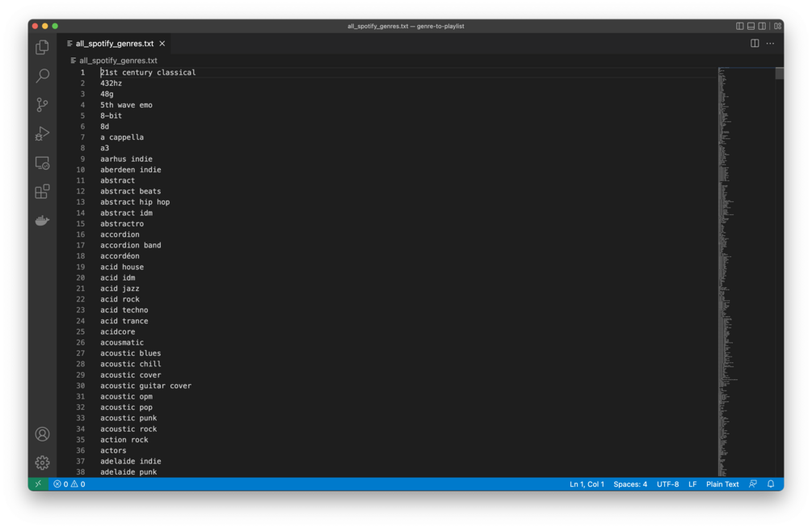Image resolution: width=812 pixels, height=528 pixels.
Task: Click the feedback icon in status bar
Action: click(x=753, y=484)
